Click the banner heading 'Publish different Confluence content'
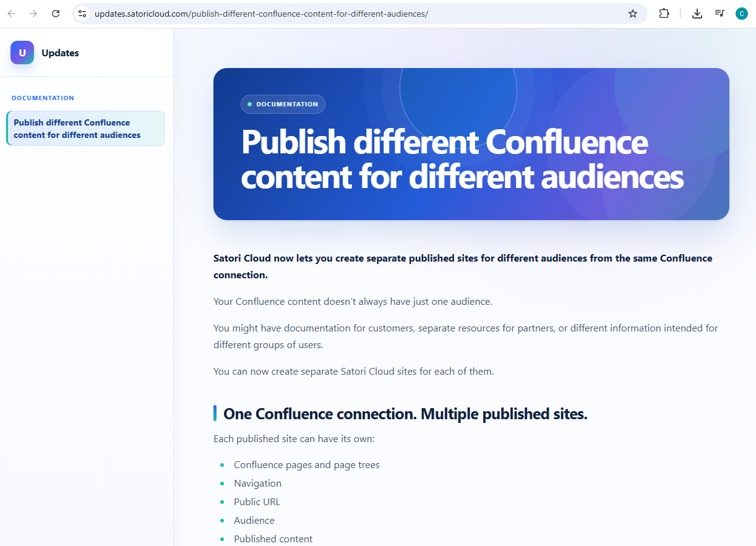Image resolution: width=756 pixels, height=546 pixels. point(462,160)
